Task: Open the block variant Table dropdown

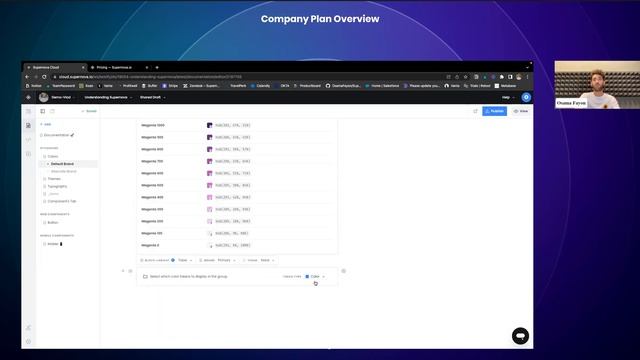Action: coord(185,260)
